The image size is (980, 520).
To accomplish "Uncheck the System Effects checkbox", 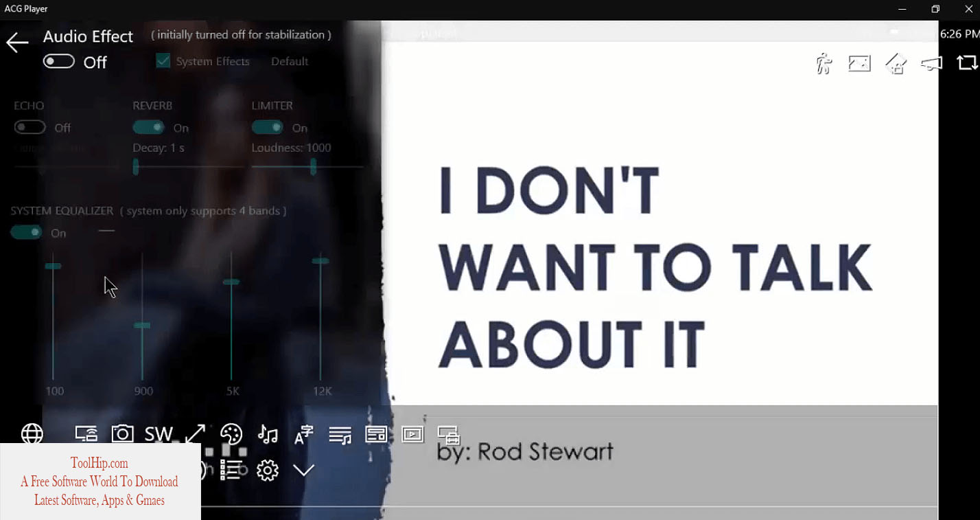I will tap(163, 61).
